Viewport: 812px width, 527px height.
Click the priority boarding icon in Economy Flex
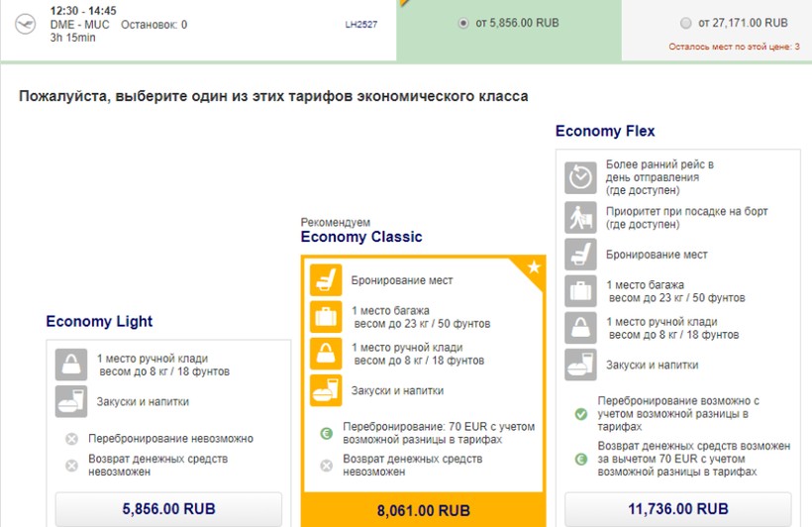click(x=581, y=218)
